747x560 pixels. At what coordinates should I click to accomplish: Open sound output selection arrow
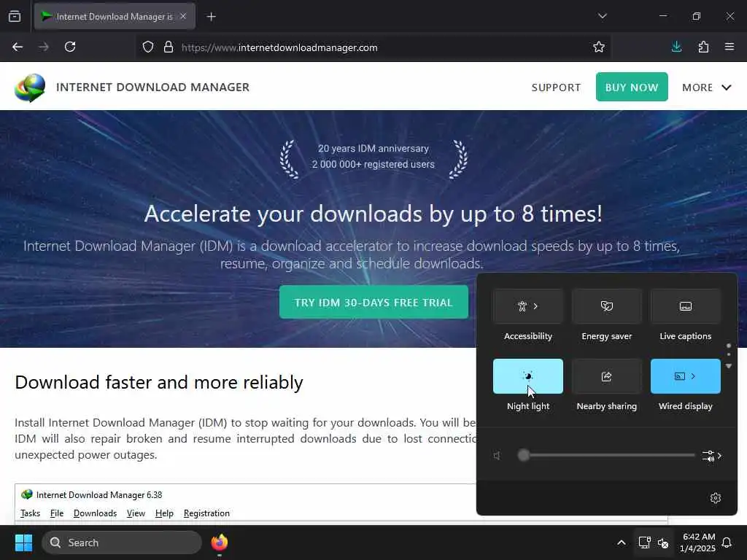point(712,456)
